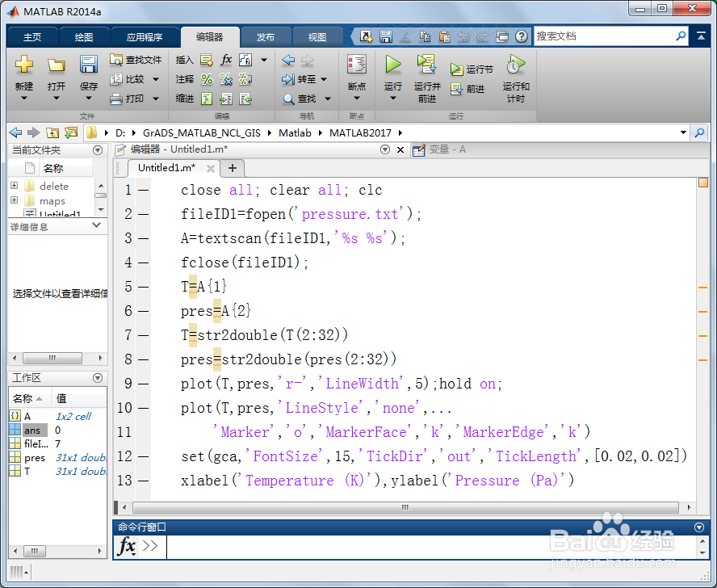717x588 pixels.
Task: Click the quick access copy icon
Action: pyautogui.click(x=425, y=36)
